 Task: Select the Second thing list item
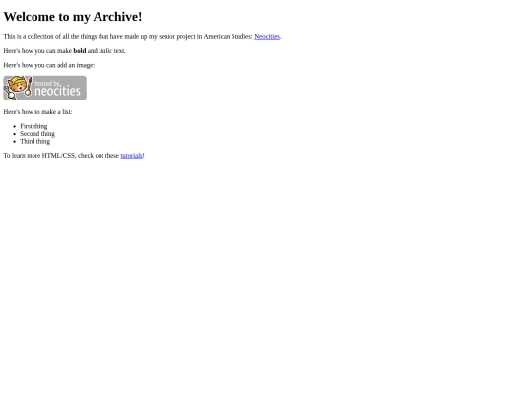37,134
